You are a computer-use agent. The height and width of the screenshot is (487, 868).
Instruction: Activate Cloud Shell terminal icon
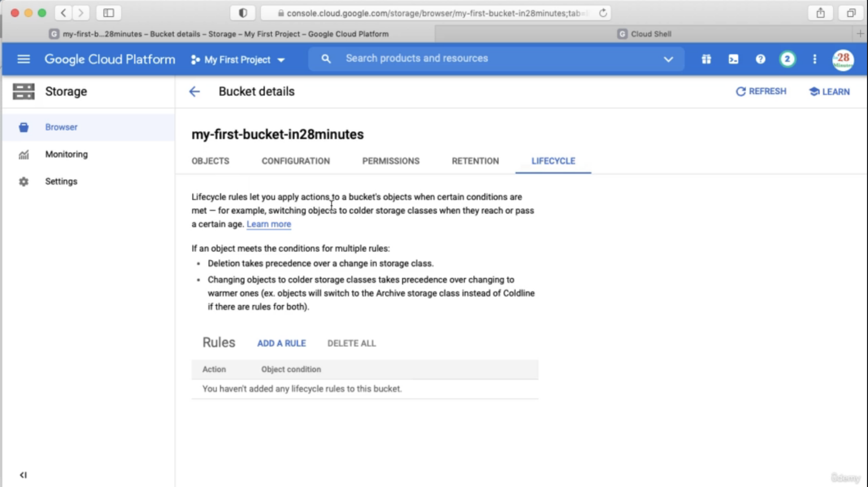click(x=733, y=59)
